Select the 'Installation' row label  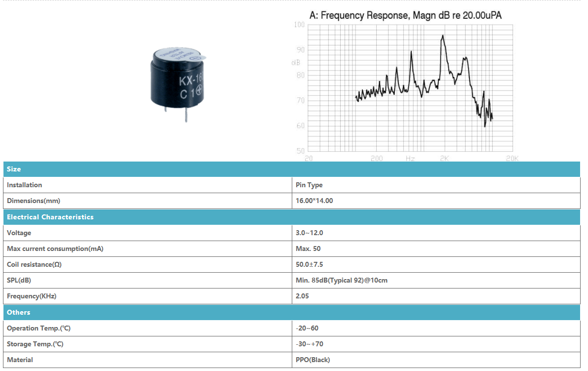click(24, 185)
